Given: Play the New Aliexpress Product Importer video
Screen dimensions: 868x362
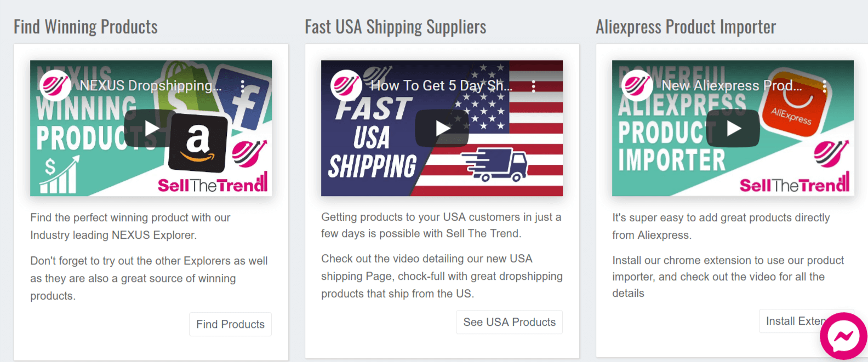Looking at the screenshot, I should pos(733,129).
